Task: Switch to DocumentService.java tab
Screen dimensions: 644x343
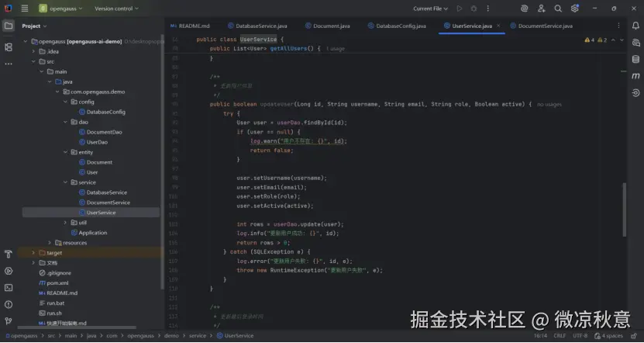Action: [x=542, y=26]
